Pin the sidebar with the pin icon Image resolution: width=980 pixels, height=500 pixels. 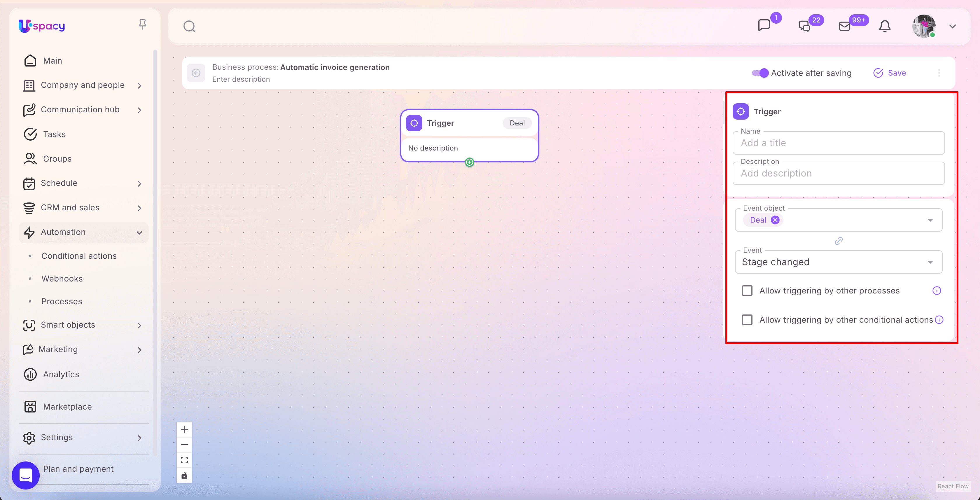tap(143, 25)
